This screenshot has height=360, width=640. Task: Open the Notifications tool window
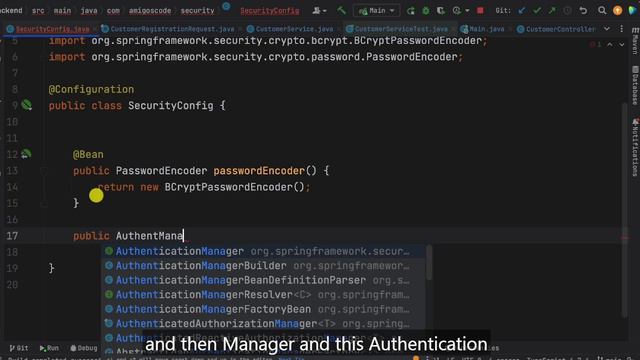click(635, 147)
